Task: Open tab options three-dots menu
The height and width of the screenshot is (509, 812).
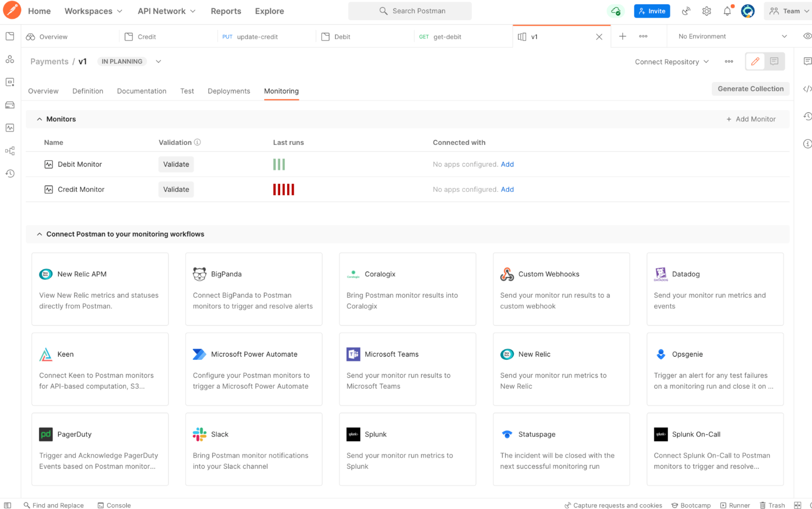Action: 643,36
